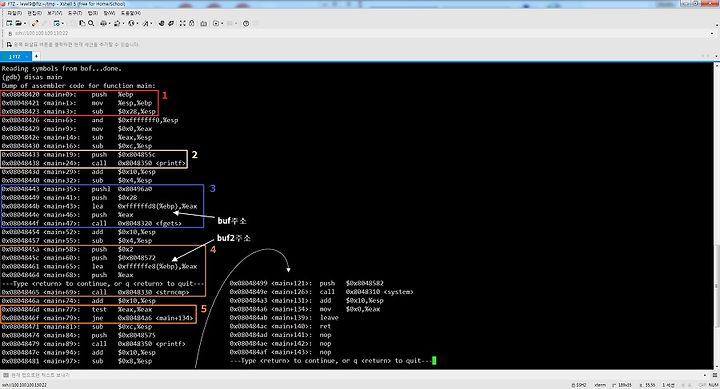Select the 1 FTZ session tab
The width and height of the screenshot is (720, 389).
[15, 56]
